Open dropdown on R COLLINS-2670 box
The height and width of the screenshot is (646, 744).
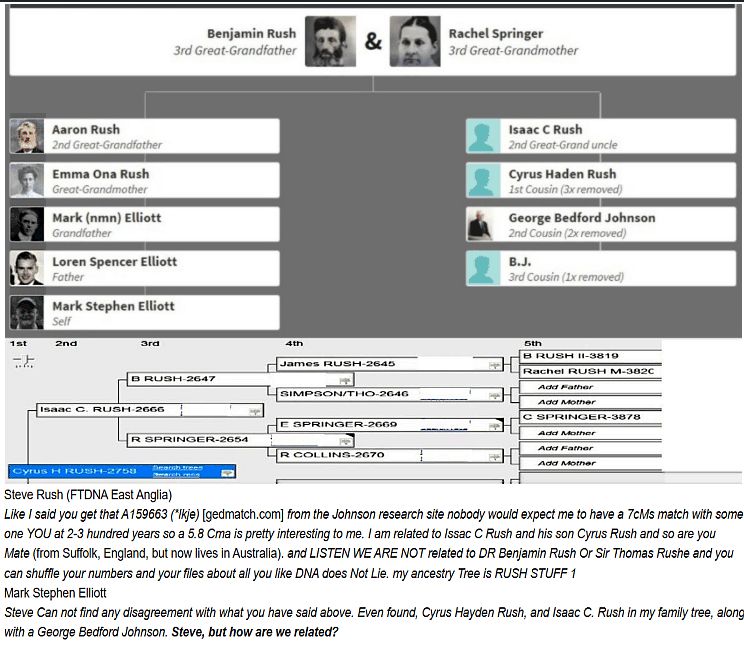[x=494, y=456]
